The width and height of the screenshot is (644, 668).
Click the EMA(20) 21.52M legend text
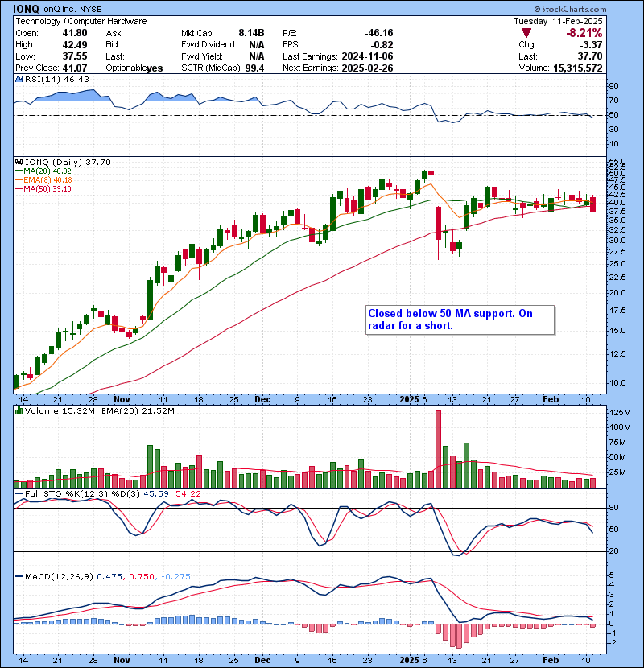click(138, 411)
